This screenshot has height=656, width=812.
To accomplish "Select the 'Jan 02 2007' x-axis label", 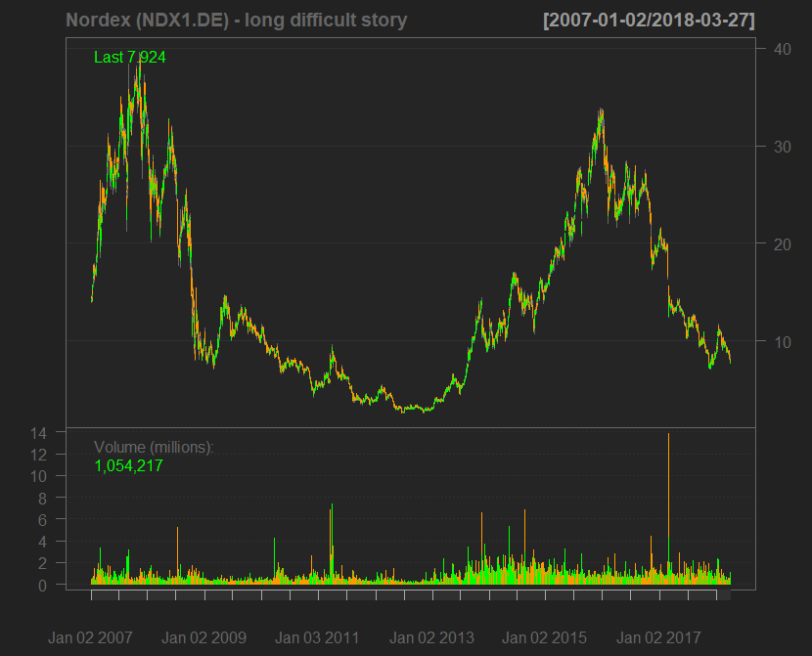I will (x=90, y=637).
